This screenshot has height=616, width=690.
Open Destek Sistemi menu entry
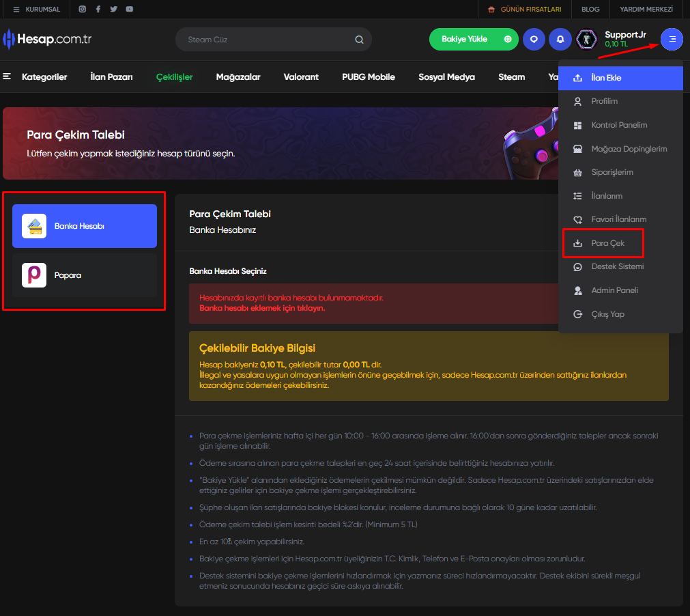[x=620, y=267]
